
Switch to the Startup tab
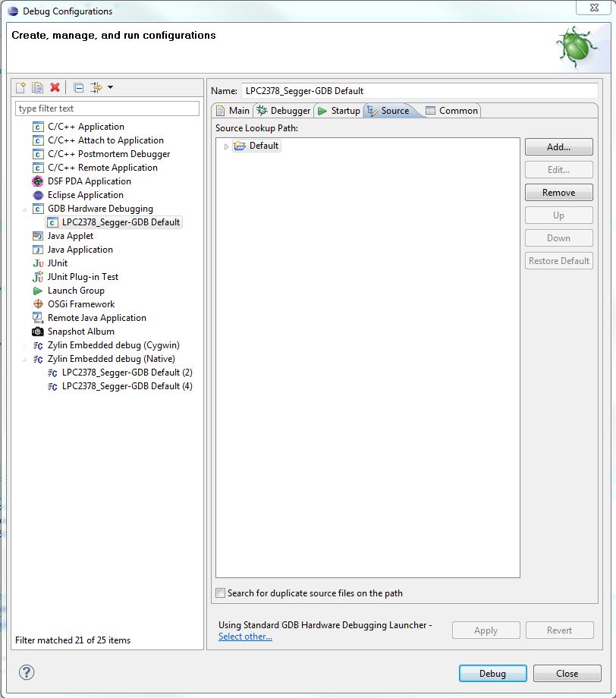pyautogui.click(x=339, y=111)
